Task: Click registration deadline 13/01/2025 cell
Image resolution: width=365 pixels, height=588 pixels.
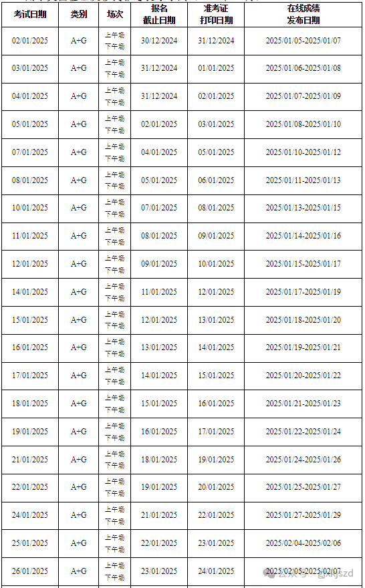Action: [x=159, y=347]
